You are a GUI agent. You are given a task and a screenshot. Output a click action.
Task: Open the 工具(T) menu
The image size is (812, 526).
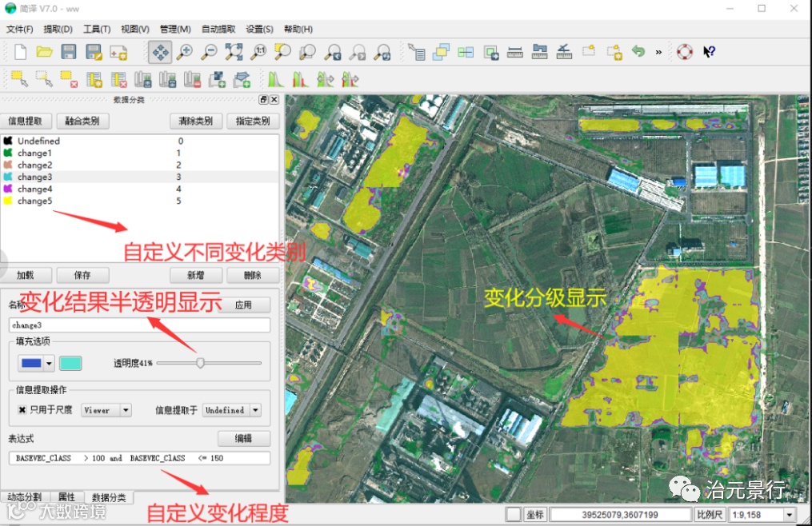[97, 29]
